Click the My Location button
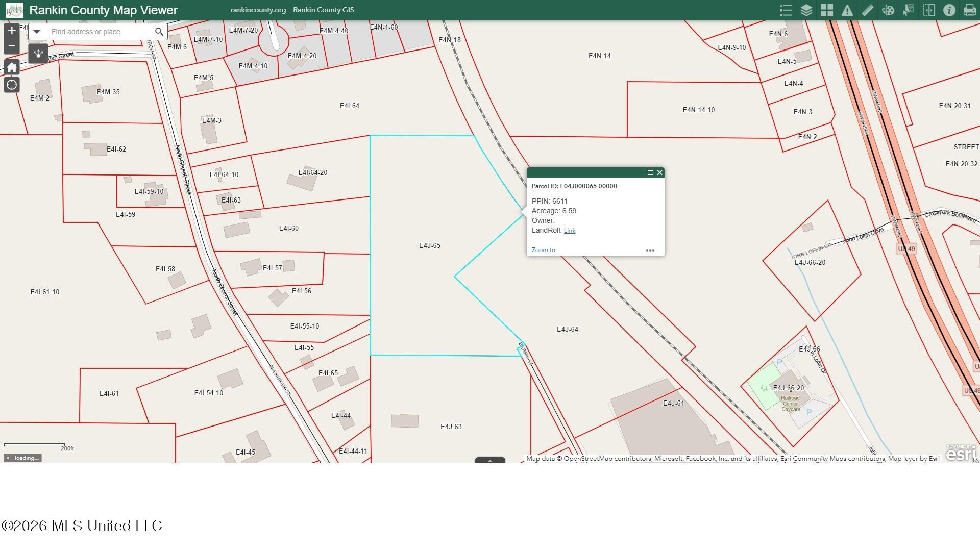 (x=12, y=85)
